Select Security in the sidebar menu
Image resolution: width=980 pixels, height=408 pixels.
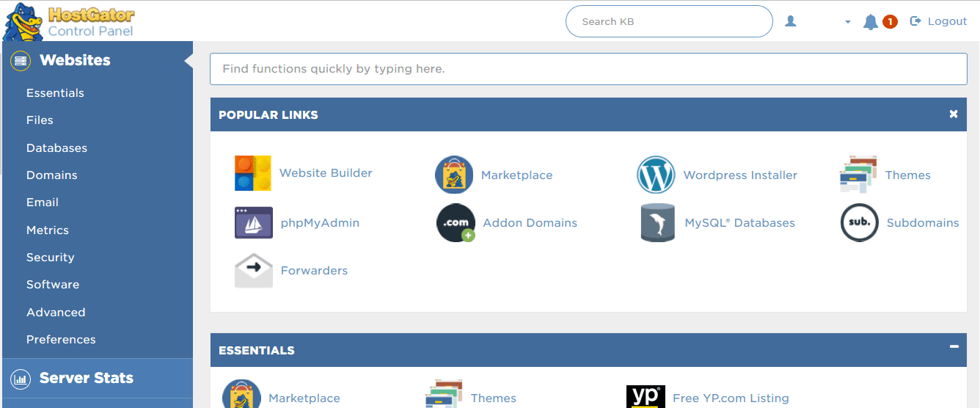(50, 257)
